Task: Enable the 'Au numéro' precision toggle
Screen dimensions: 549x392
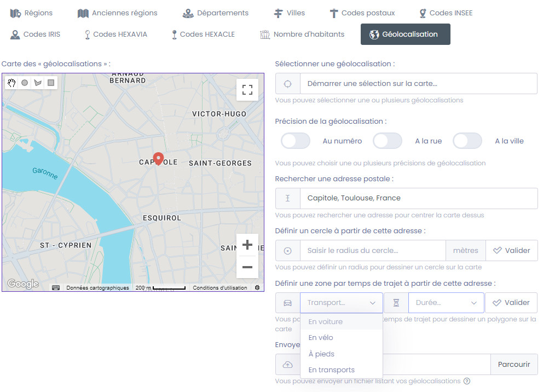Action: [296, 141]
